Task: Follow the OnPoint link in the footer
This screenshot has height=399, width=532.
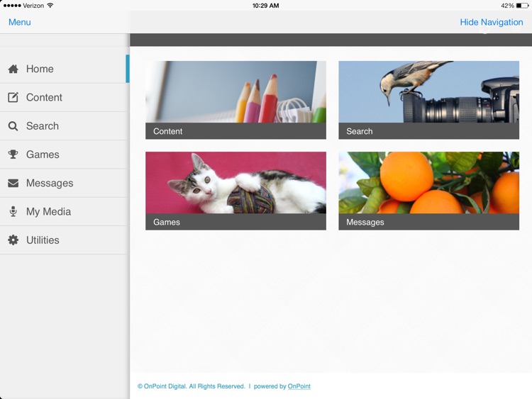Action: click(299, 386)
